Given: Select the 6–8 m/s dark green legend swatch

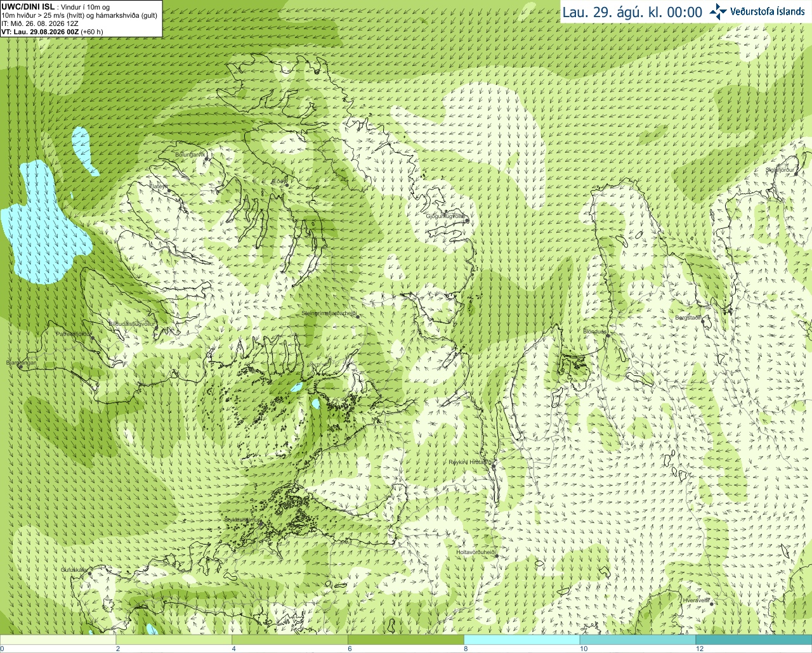Looking at the screenshot, I should click(406, 640).
